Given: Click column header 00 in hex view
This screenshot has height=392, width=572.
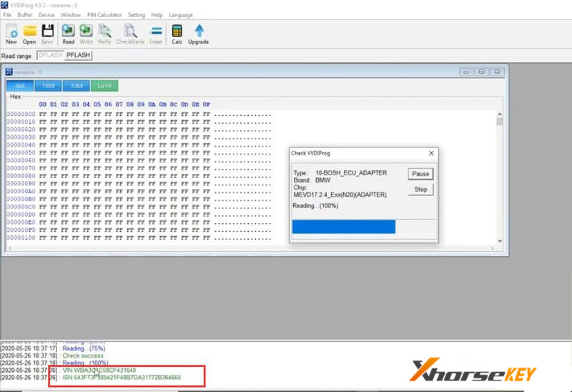Looking at the screenshot, I should 43,104.
